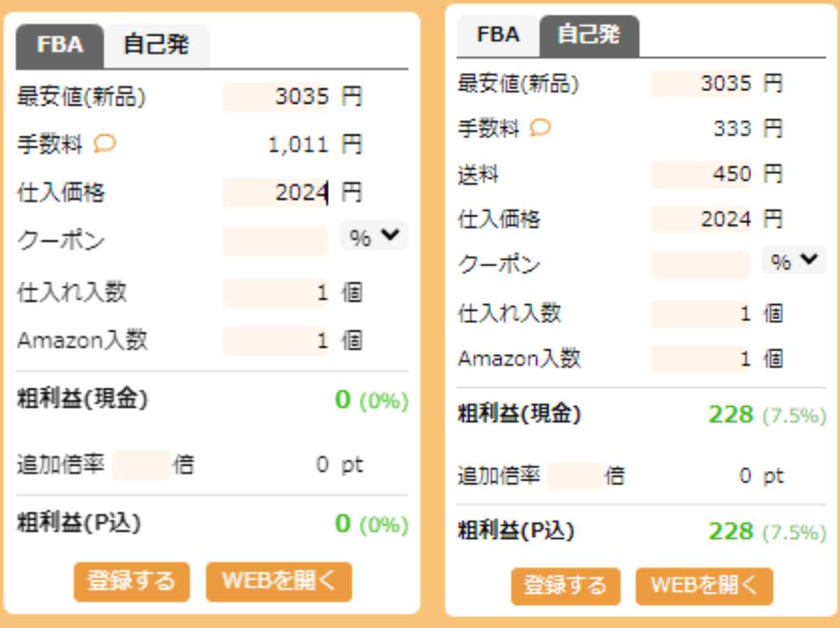Image resolution: width=840 pixels, height=628 pixels.
Task: Focus 追加倍率 multiplier field in left panel
Action: tap(142, 465)
